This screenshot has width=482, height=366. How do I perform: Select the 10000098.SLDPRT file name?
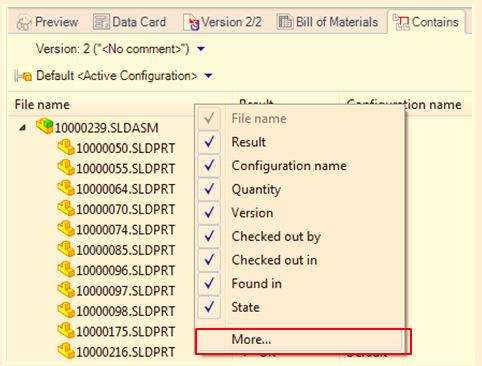point(126,311)
